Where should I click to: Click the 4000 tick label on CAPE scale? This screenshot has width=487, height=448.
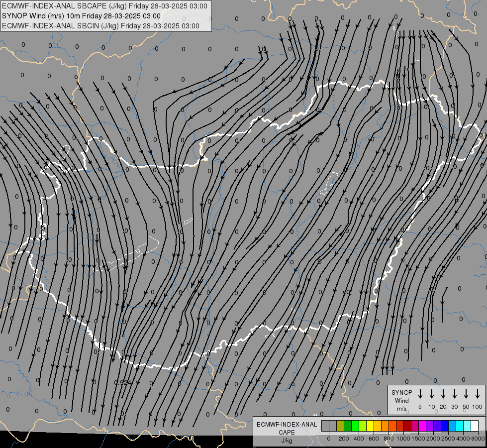(x=463, y=439)
